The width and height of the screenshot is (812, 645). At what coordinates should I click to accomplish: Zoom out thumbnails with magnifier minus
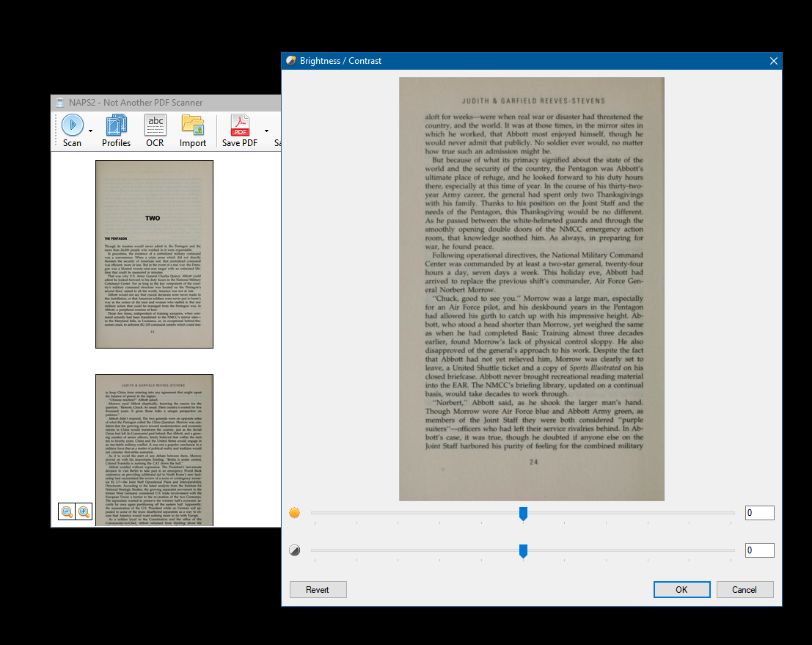pos(67,512)
